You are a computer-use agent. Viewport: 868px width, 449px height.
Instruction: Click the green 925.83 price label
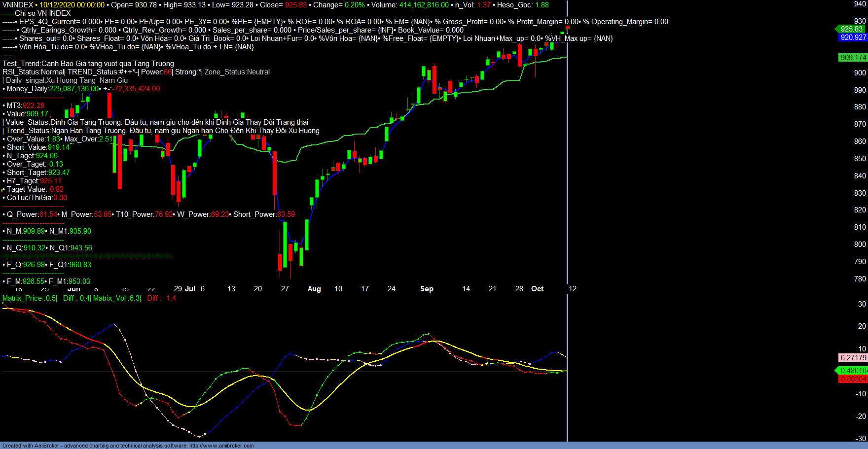click(x=852, y=29)
